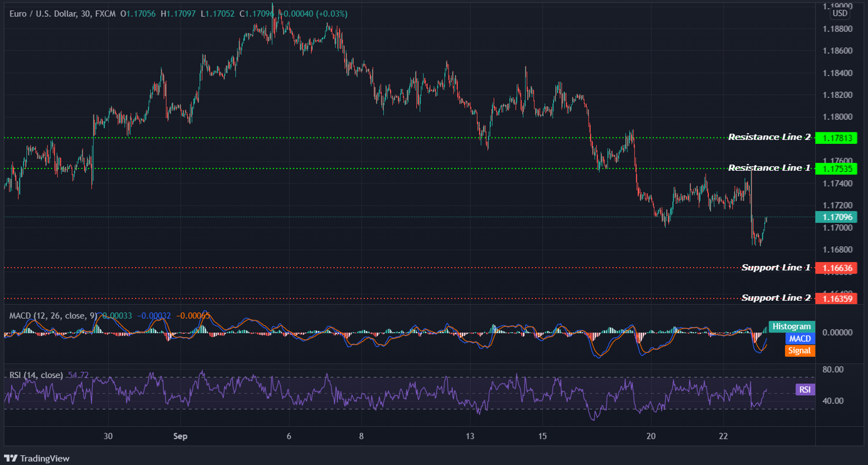Click the 6 date label on the time axis
The image size is (868, 465).
(289, 436)
